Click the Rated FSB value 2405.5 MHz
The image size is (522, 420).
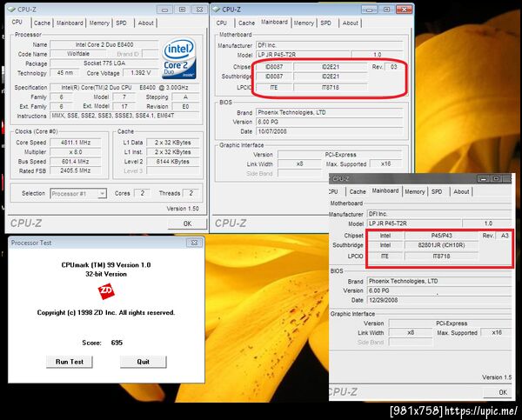(x=76, y=170)
